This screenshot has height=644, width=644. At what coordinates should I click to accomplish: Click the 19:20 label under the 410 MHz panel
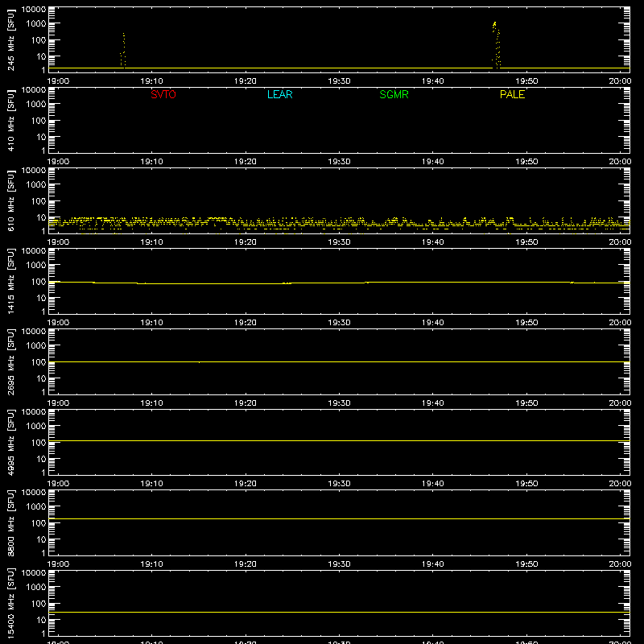click(246, 162)
